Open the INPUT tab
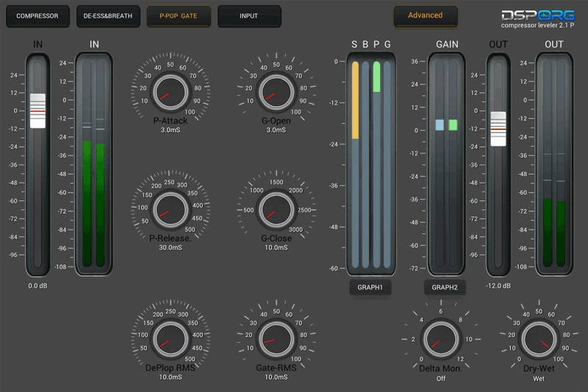Image resolution: width=588 pixels, height=392 pixels. click(249, 16)
